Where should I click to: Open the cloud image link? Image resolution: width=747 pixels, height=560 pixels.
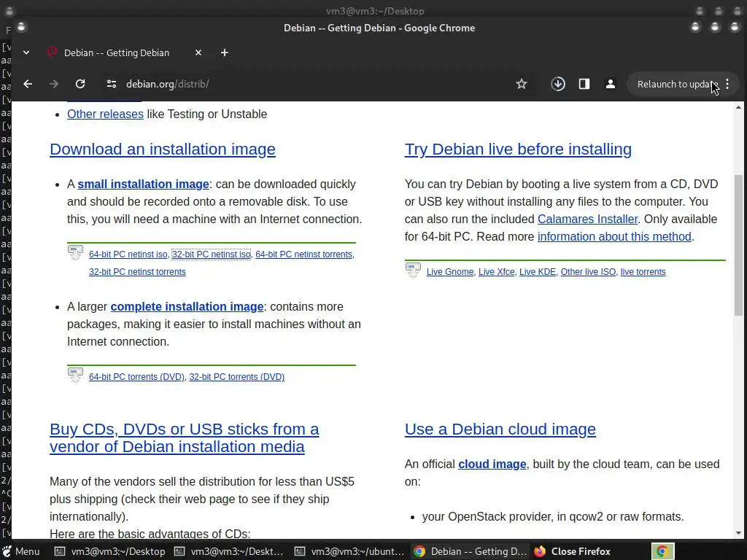[492, 464]
